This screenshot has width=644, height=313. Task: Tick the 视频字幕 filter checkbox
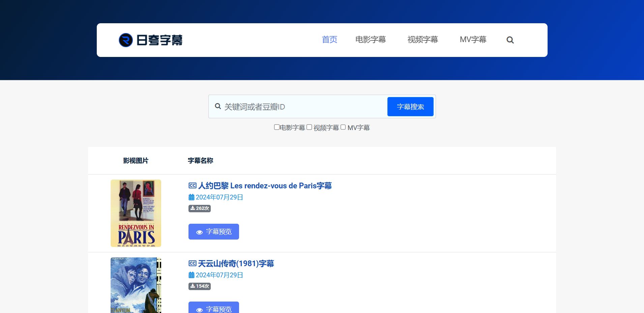click(309, 127)
